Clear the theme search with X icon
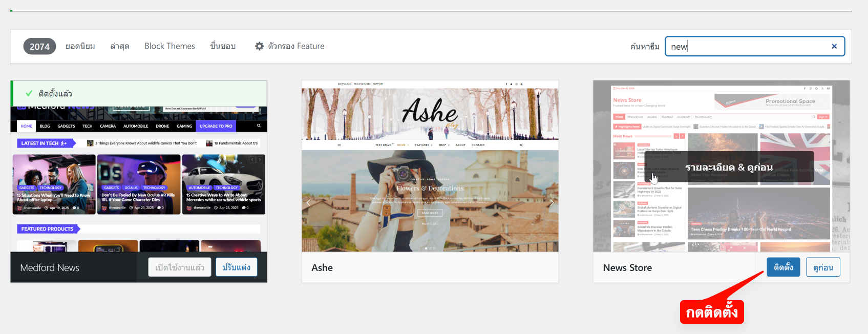The height and width of the screenshot is (334, 868). point(834,46)
